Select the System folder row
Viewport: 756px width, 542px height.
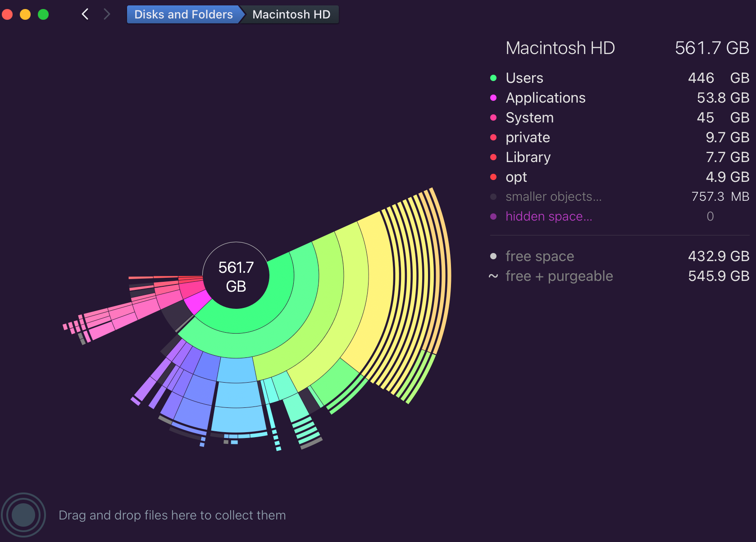coord(529,117)
